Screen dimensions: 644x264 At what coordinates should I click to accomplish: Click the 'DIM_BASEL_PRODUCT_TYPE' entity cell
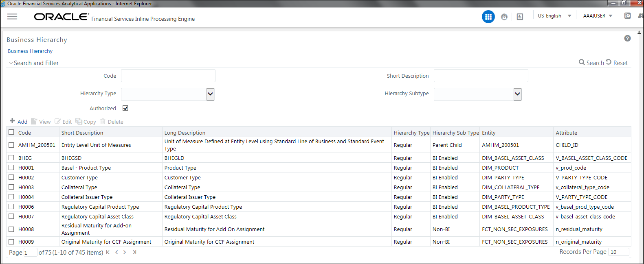pyautogui.click(x=516, y=207)
